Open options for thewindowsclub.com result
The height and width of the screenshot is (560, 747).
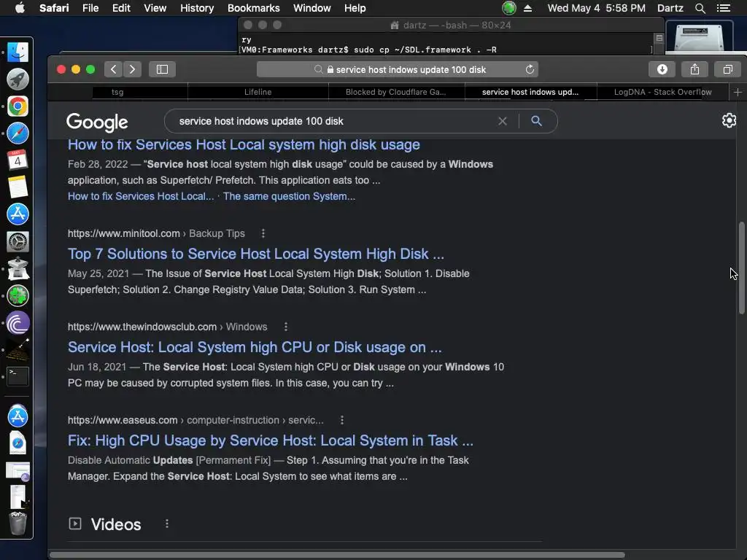coord(286,327)
